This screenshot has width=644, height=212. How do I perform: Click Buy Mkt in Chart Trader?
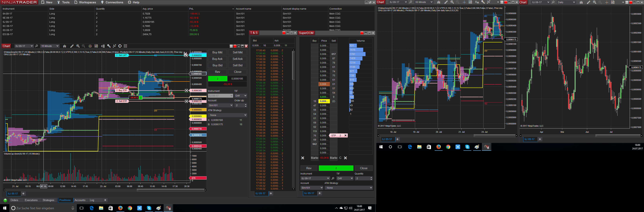(217, 52)
